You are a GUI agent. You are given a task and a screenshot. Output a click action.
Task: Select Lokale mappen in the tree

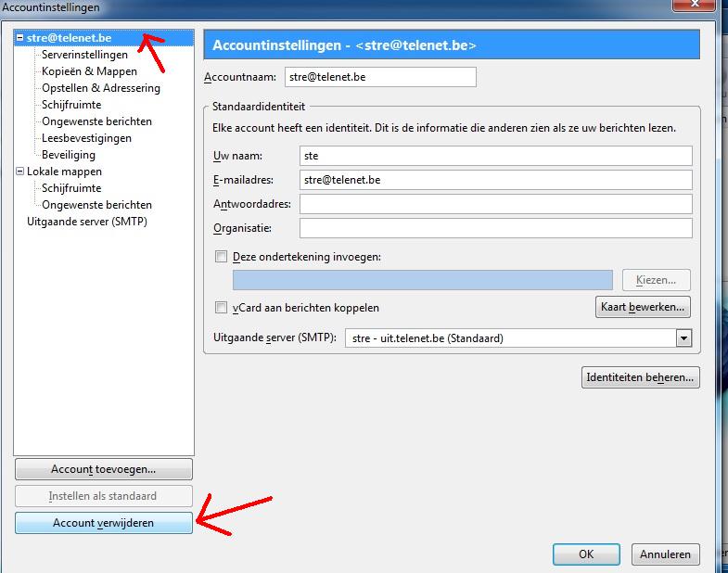(64, 172)
